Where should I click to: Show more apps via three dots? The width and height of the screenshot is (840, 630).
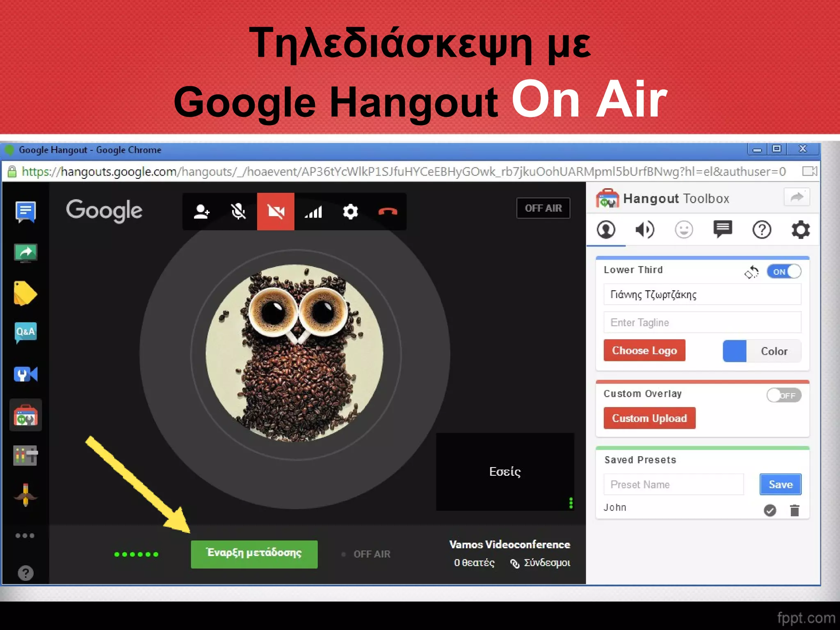point(25,535)
